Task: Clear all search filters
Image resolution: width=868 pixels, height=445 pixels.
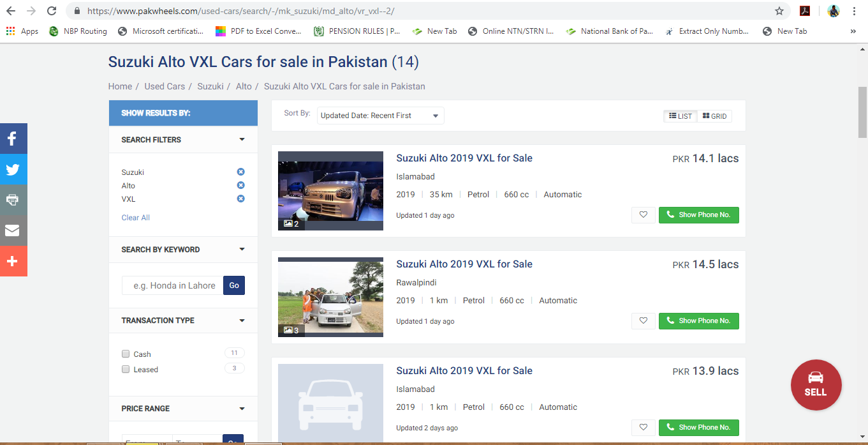Action: point(136,218)
